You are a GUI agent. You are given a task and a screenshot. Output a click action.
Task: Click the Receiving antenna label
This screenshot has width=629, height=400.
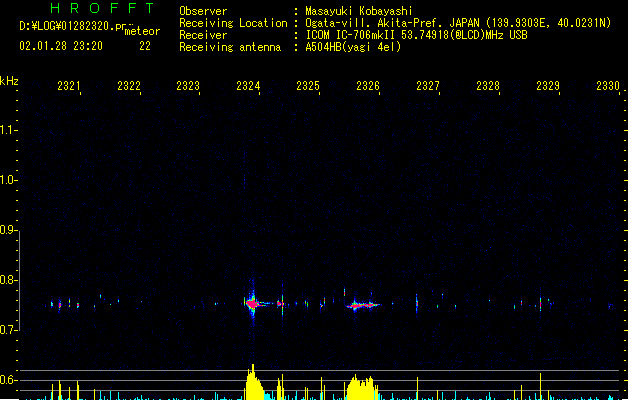[x=230, y=47]
